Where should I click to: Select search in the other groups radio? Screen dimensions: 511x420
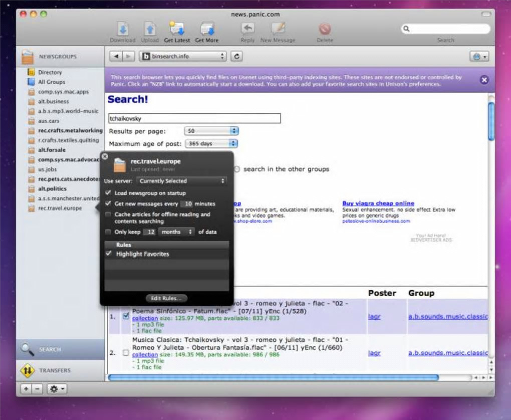click(x=237, y=169)
